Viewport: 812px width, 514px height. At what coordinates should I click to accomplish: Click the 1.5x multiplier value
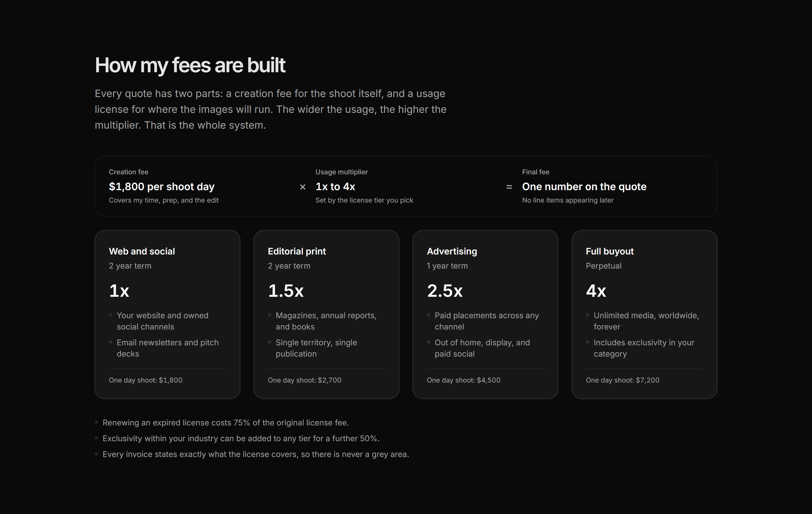[x=286, y=291]
